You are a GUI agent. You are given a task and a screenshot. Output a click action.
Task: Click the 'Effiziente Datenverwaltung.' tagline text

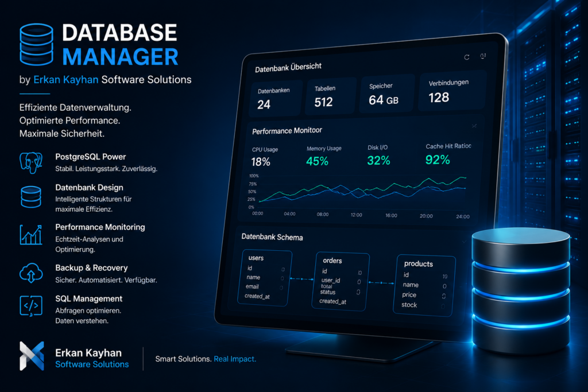75,107
